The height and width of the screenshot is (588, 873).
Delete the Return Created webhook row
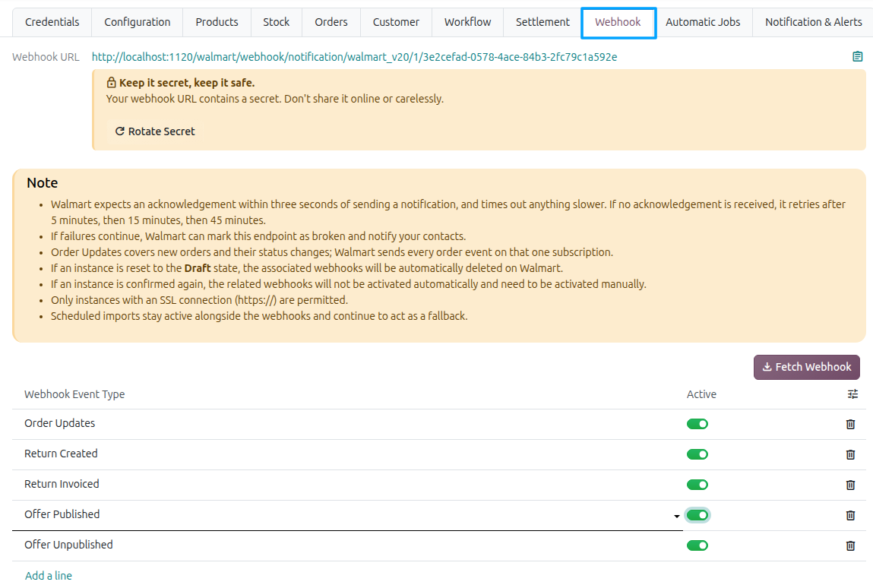coord(850,454)
